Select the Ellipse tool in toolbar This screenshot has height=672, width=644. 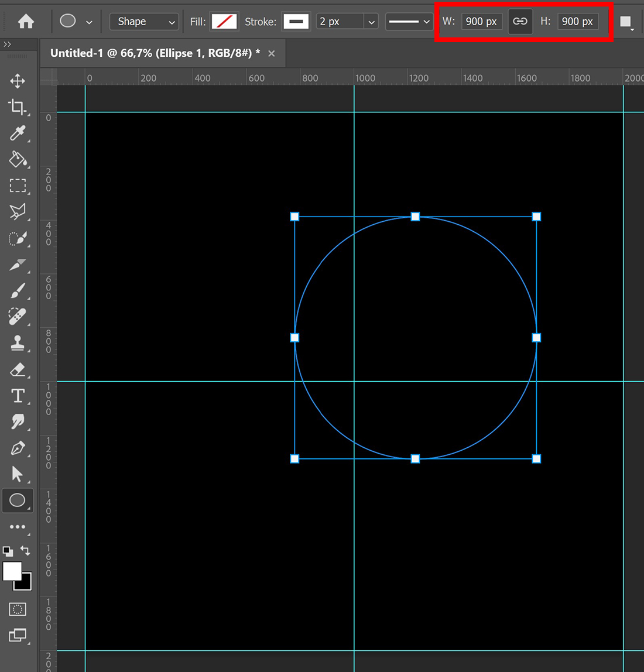pyautogui.click(x=18, y=500)
